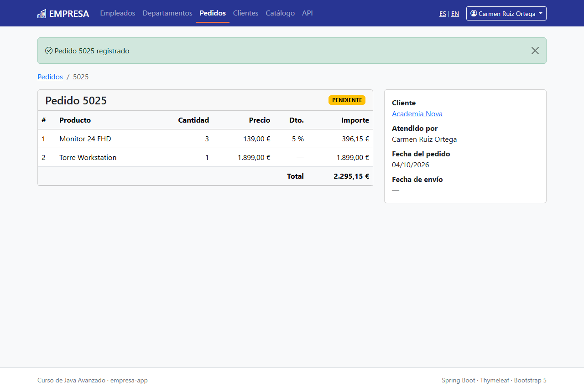Click the green check-circle icon in alert
The width and height of the screenshot is (584, 392).
(x=49, y=51)
